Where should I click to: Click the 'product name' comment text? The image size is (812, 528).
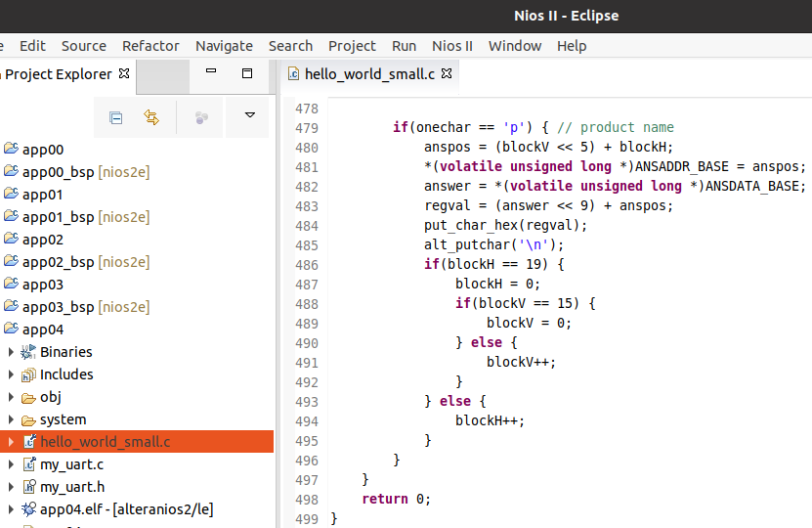(627, 127)
